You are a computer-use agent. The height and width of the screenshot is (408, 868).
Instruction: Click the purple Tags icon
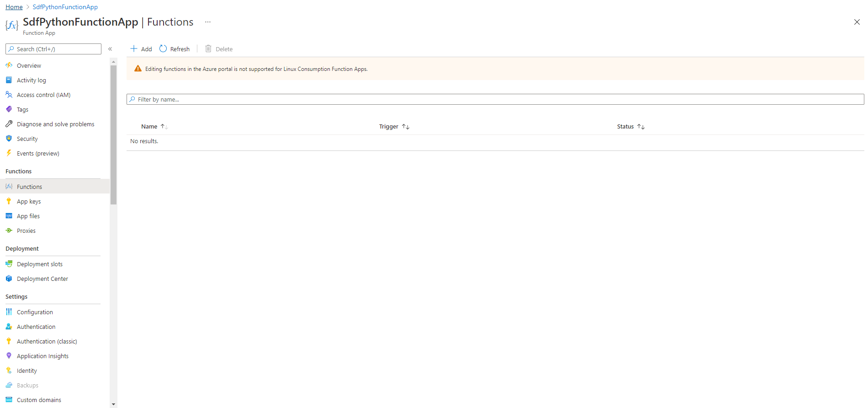pos(9,109)
